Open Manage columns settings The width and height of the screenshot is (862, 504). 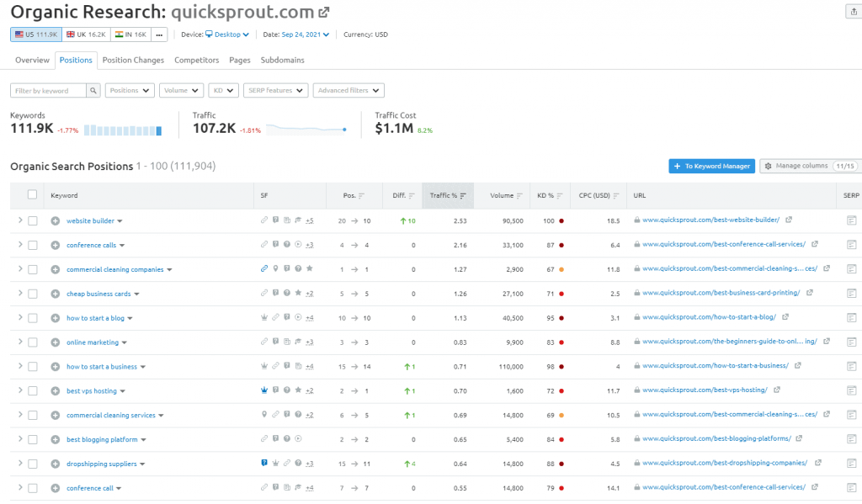(809, 166)
